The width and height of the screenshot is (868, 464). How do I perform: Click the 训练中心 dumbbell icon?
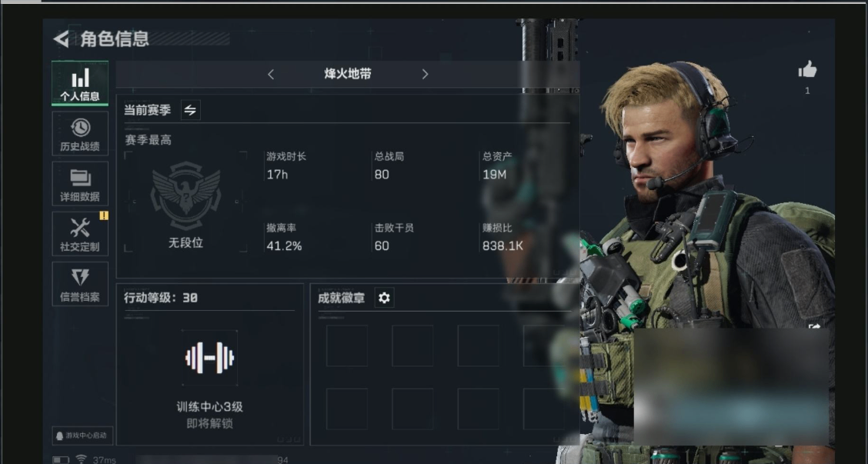210,358
